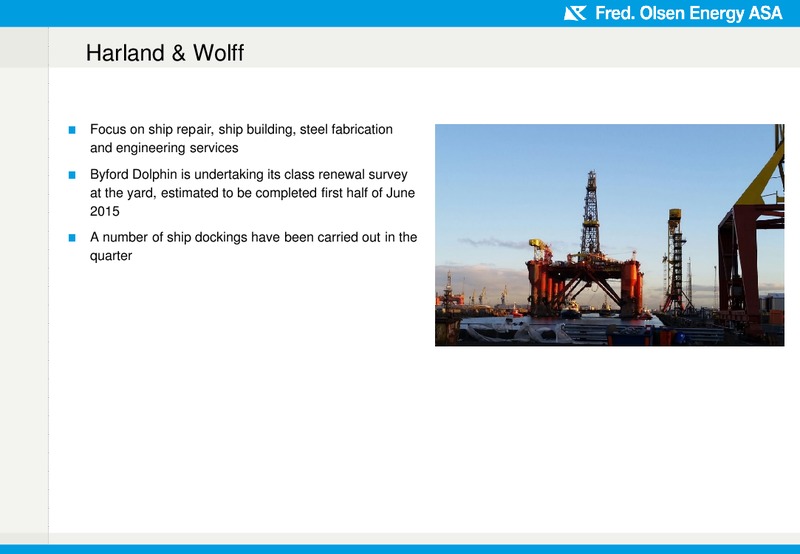The width and height of the screenshot is (800, 554).
Task: Click the blue bullet beside 'Byford Dolphin'
Action: (x=72, y=175)
